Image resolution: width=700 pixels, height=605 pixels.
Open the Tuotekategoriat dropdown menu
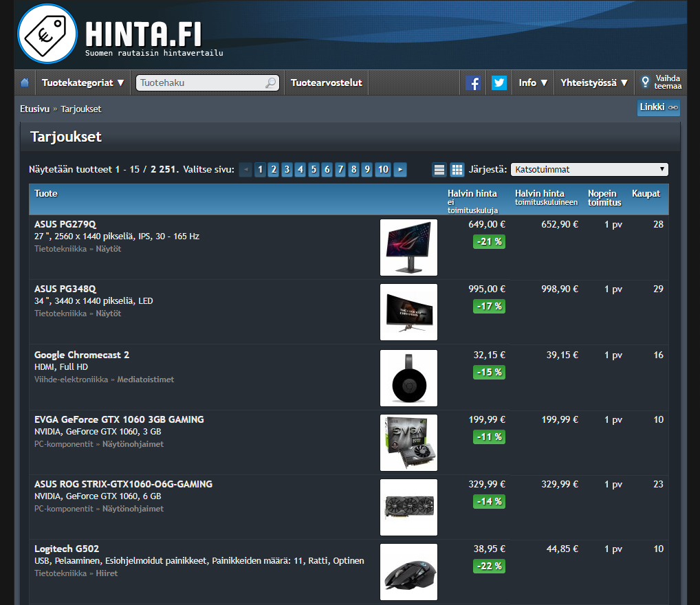coord(83,82)
